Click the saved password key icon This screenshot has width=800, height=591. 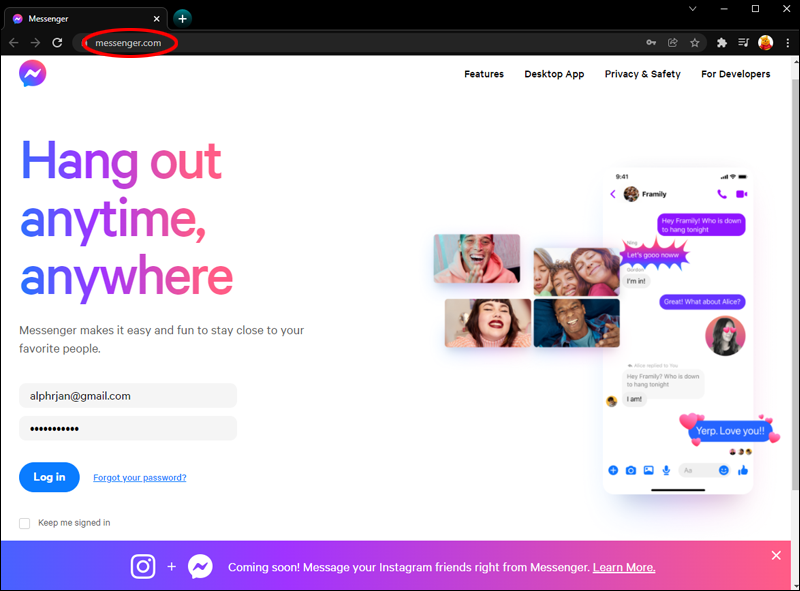[651, 43]
